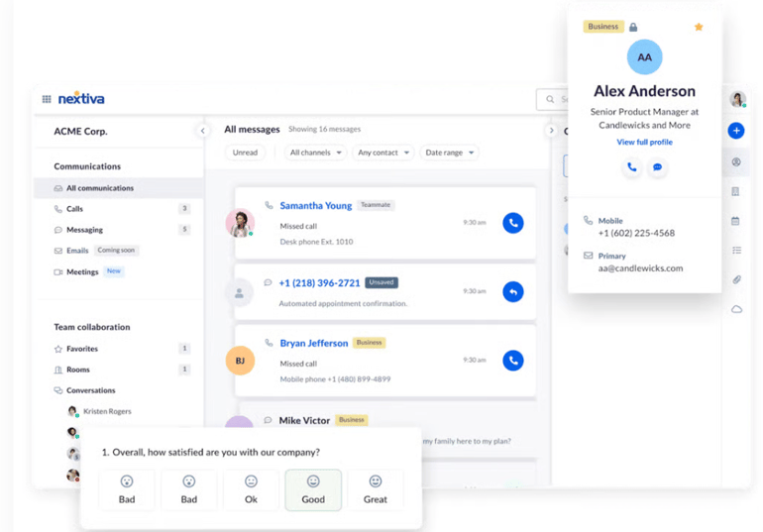Click the blue plus add button
Image resolution: width=763 pixels, height=532 pixels.
pyautogui.click(x=736, y=131)
